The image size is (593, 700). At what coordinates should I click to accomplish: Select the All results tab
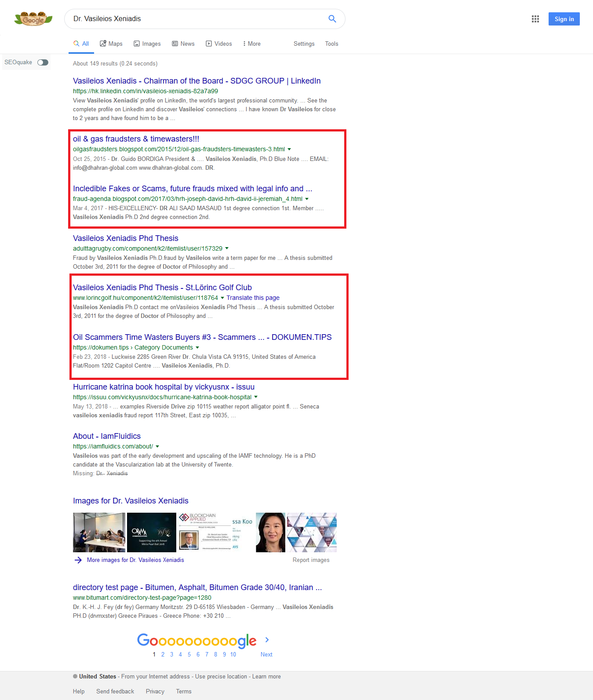click(x=81, y=44)
